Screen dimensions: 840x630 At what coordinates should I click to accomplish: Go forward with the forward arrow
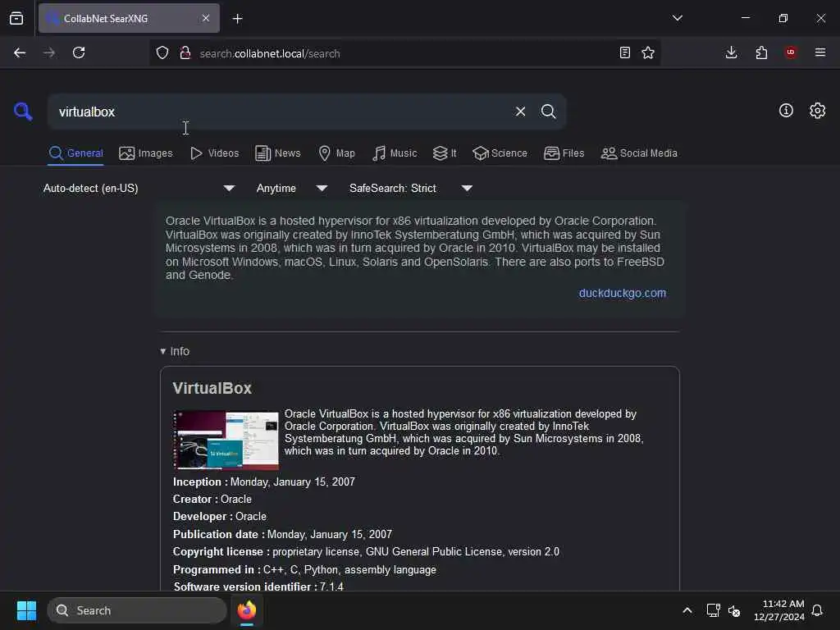[x=48, y=52]
